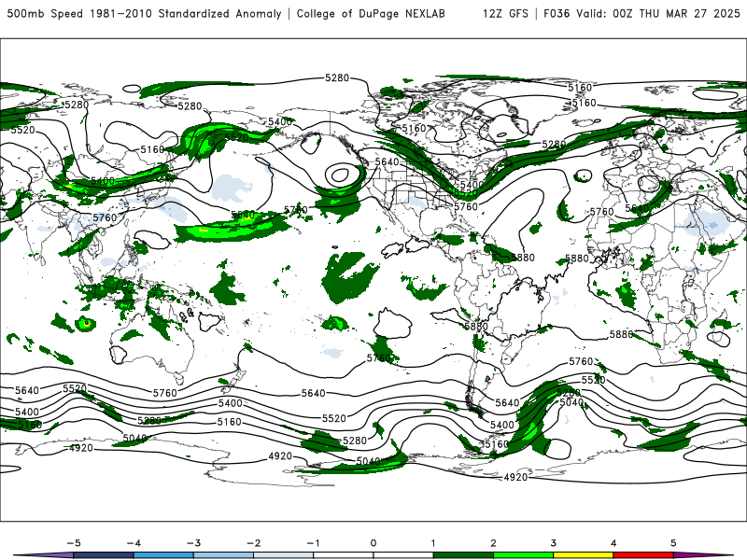Click the '4' tick label on the colorbar
This screenshot has height=560, width=747.
click(x=613, y=543)
